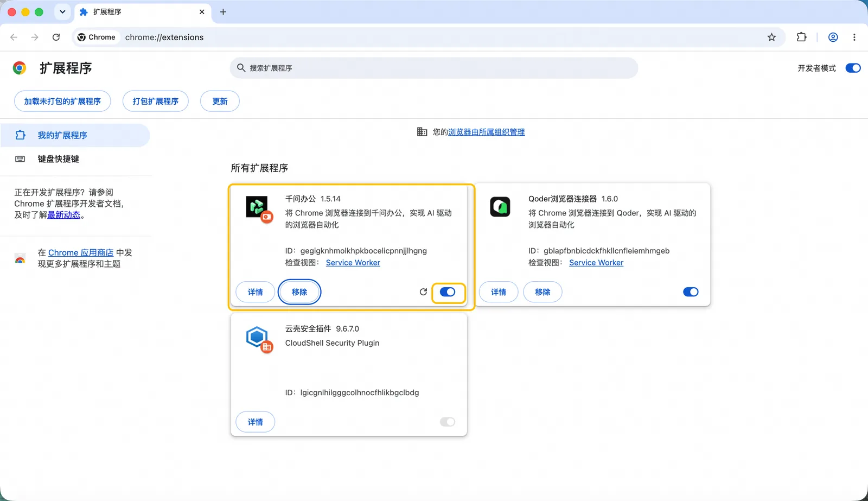This screenshot has height=501, width=868.
Task: Open the 最新动态 link
Action: pyautogui.click(x=64, y=215)
